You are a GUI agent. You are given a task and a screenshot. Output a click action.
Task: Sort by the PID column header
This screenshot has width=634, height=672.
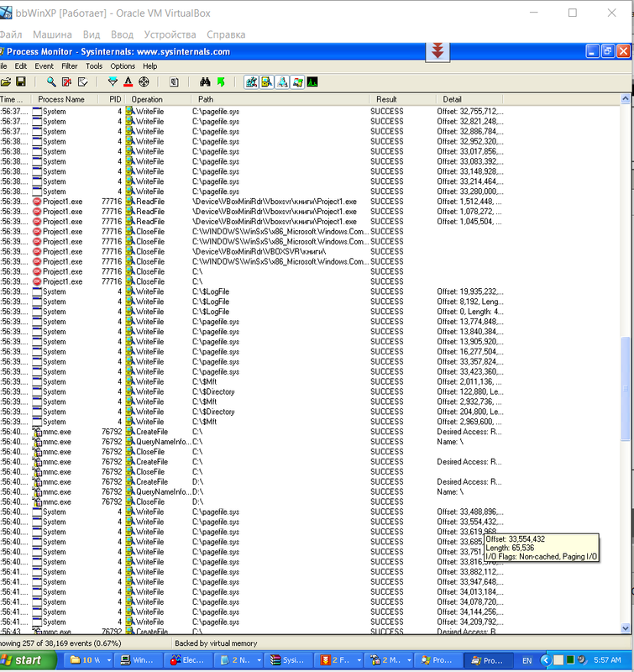coord(112,99)
